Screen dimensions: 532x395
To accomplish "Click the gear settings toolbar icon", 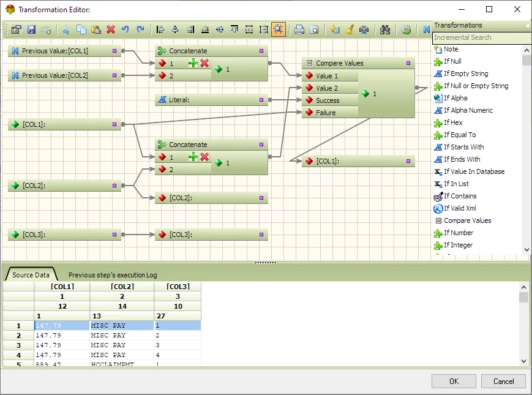I will pos(406,29).
